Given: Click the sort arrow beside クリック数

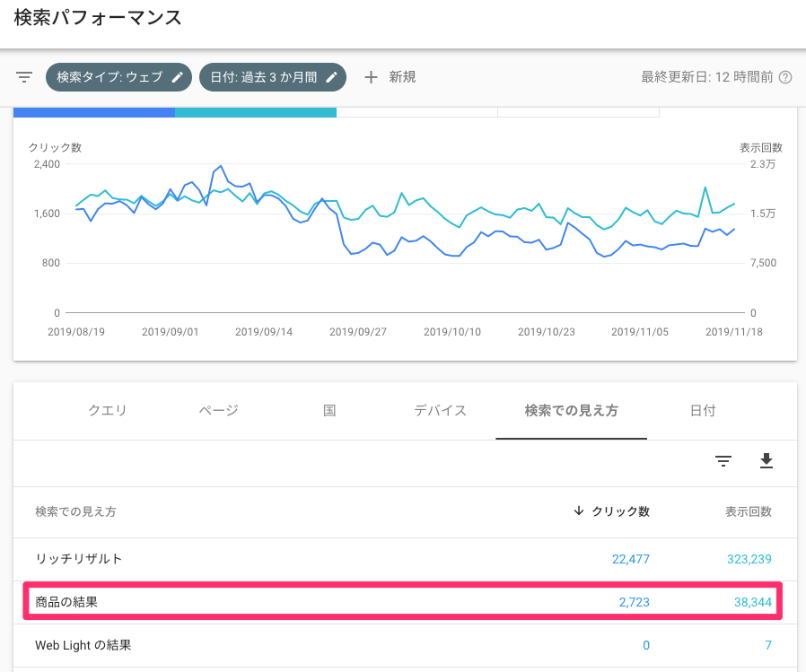Looking at the screenshot, I should pyautogui.click(x=579, y=511).
